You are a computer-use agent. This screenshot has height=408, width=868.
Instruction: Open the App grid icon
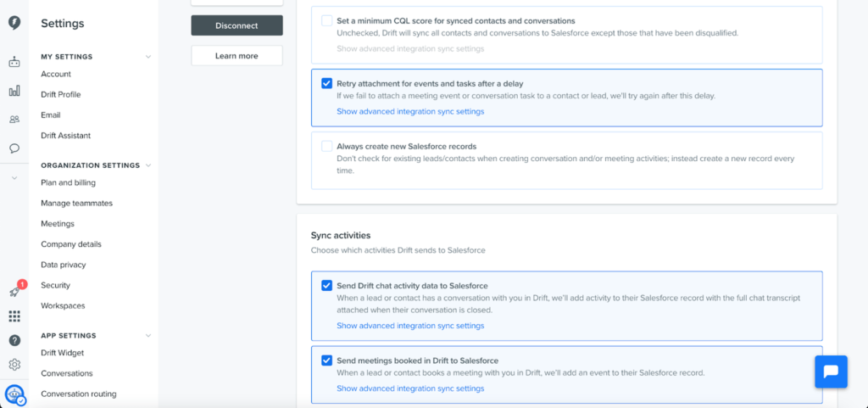click(14, 316)
